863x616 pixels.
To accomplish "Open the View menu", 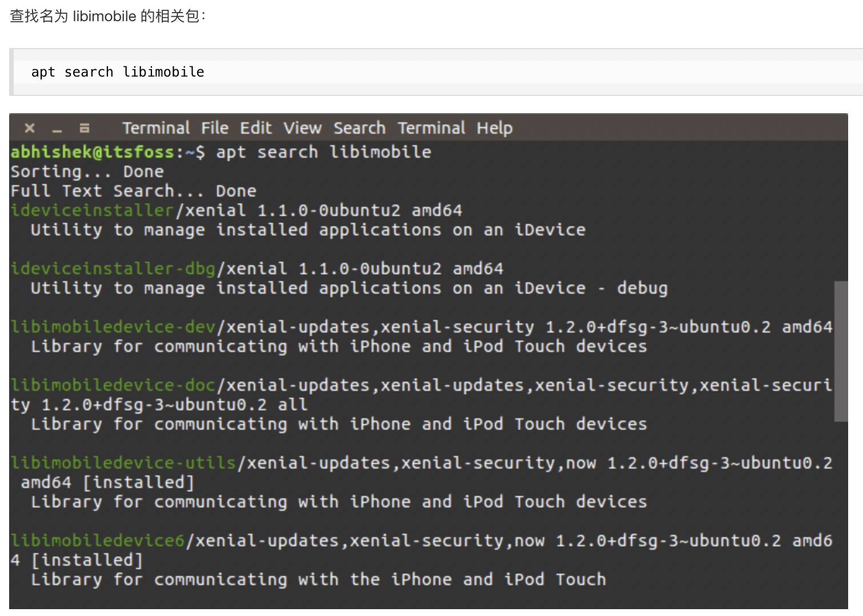I will [x=302, y=128].
